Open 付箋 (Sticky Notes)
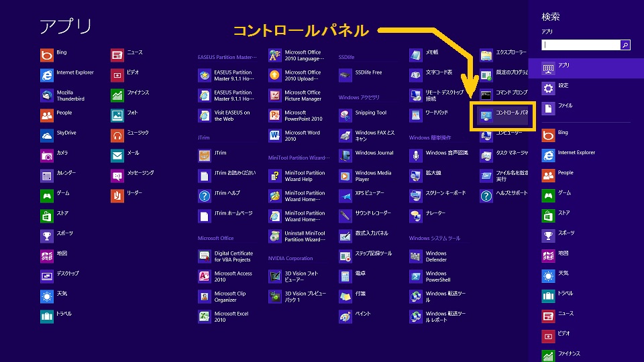This screenshot has height=362, width=644. (352, 296)
